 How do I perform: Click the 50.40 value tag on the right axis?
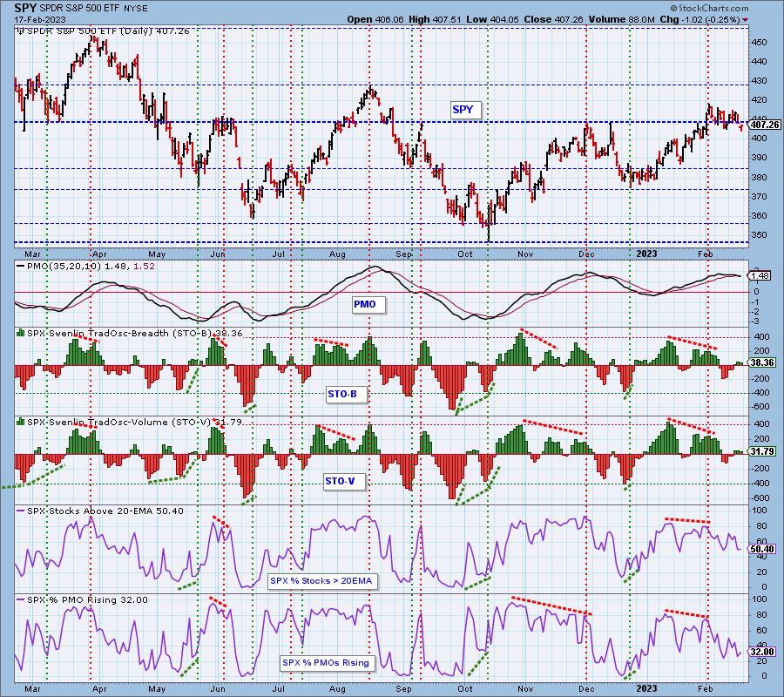point(763,549)
